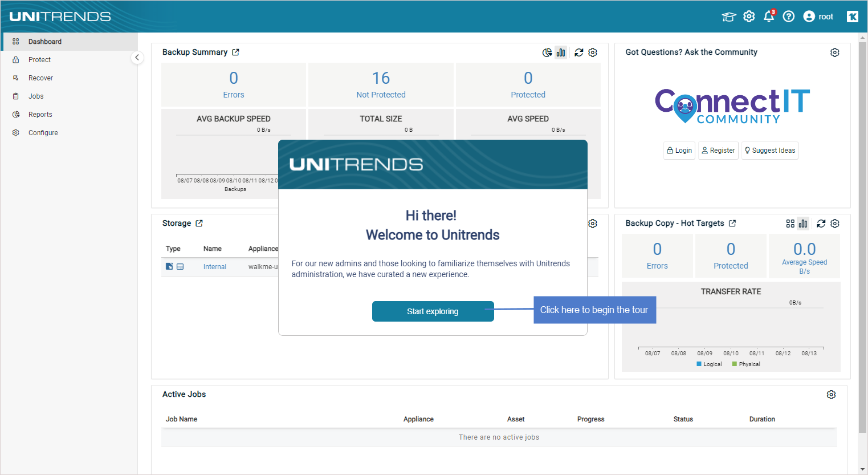
Task: Open the training graduation cap icon
Action: point(729,17)
